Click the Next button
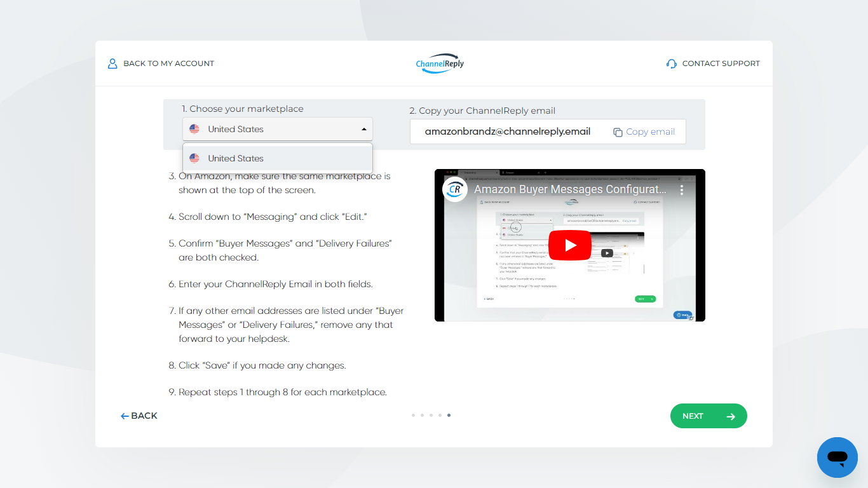The height and width of the screenshot is (488, 868). coord(709,416)
